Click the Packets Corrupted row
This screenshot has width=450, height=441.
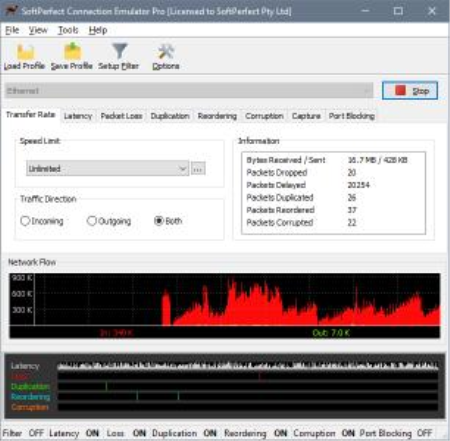click(333, 223)
